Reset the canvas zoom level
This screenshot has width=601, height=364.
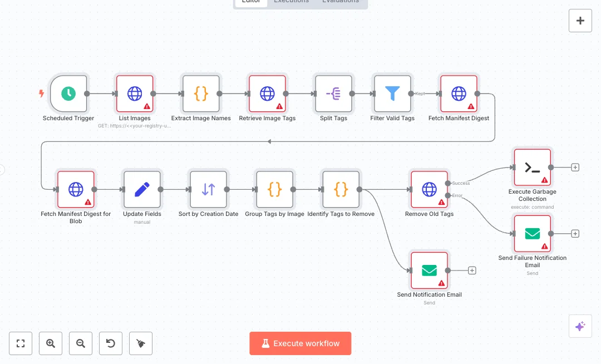111,343
